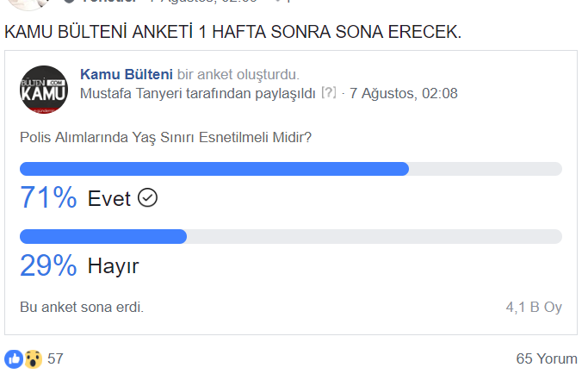
Task: Click the [?] info icon
Action: (x=328, y=93)
